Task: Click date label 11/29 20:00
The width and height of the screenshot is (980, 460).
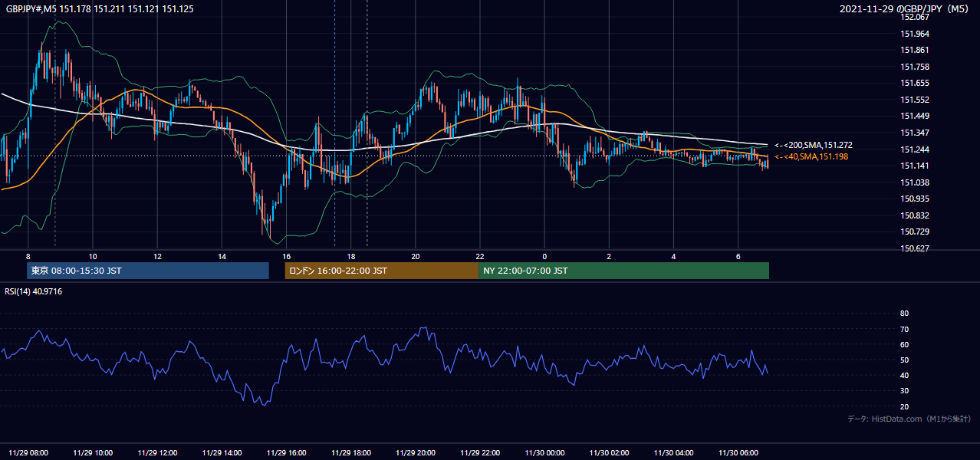Action: click(416, 452)
